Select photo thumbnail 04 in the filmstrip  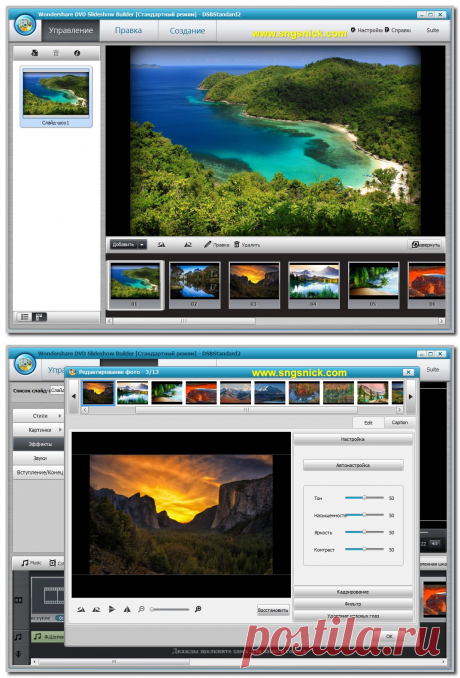coord(314,285)
